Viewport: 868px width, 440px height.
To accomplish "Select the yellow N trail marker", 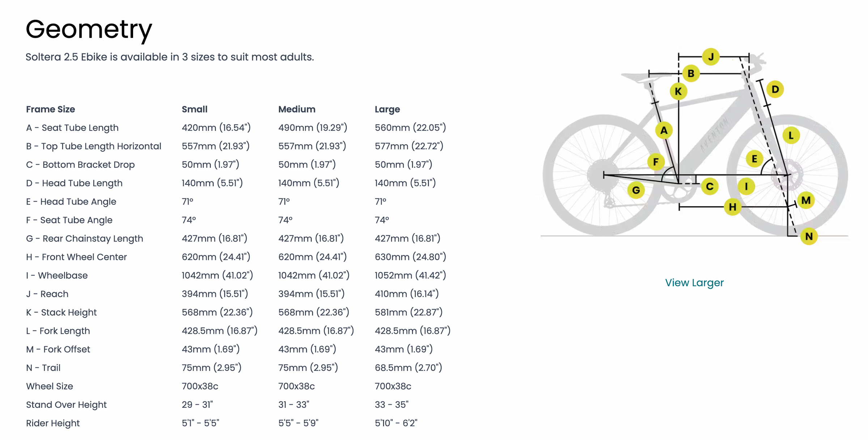I will coord(809,236).
